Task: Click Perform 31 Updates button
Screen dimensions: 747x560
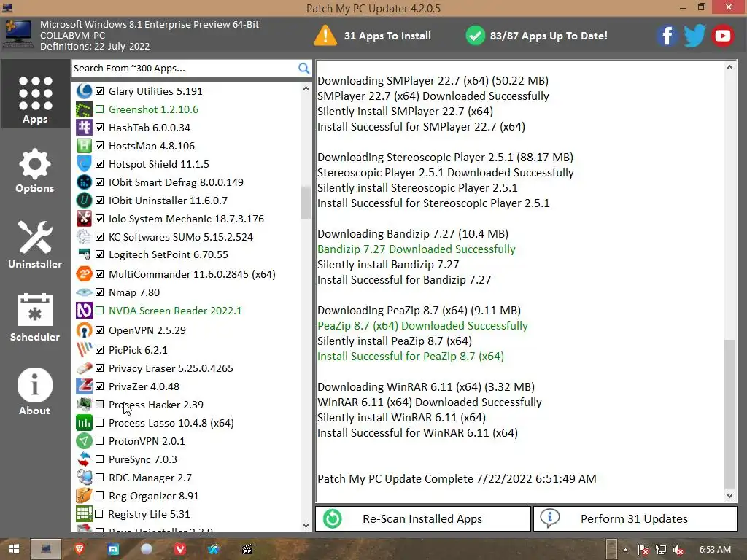Action: (x=635, y=518)
